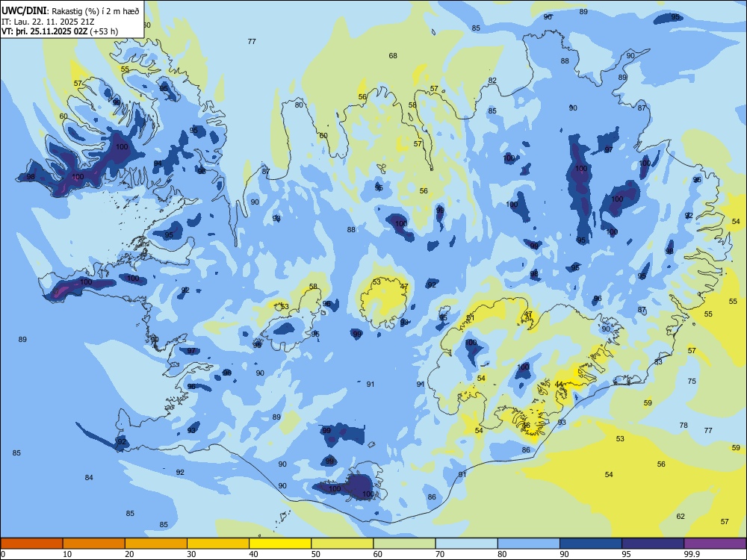Click the 10–20 orange legend swatch
747x560 pixels.
(94, 544)
